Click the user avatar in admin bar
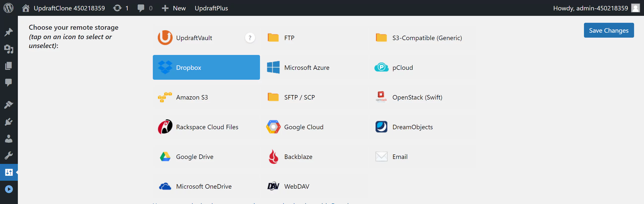Screen dimensions: 644x204 coord(636,8)
